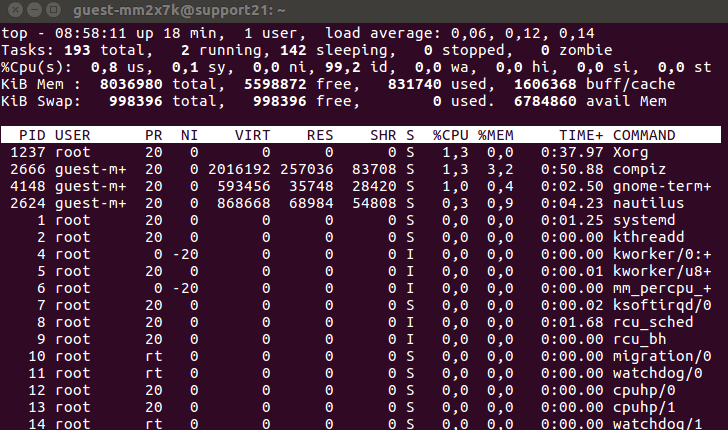Click the PID column header
This screenshot has width=728, height=430.
pyautogui.click(x=31, y=134)
